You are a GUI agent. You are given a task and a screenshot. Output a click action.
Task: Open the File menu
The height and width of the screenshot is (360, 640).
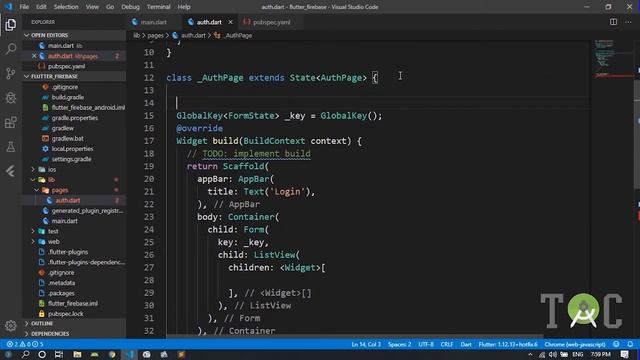(x=24, y=7)
